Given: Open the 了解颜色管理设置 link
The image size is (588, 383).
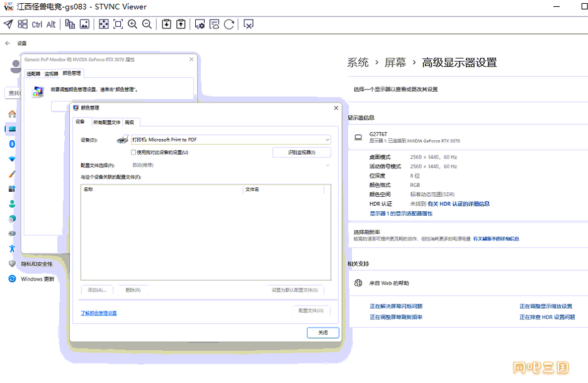Looking at the screenshot, I should 99,313.
